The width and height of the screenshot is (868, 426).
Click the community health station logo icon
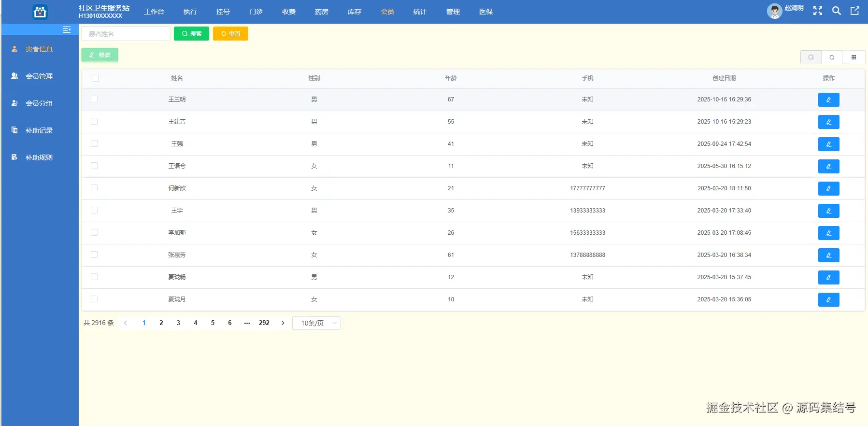[40, 12]
